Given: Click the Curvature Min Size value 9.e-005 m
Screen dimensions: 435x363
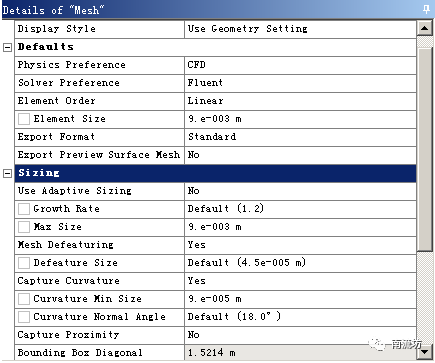Looking at the screenshot, I should coord(300,299).
